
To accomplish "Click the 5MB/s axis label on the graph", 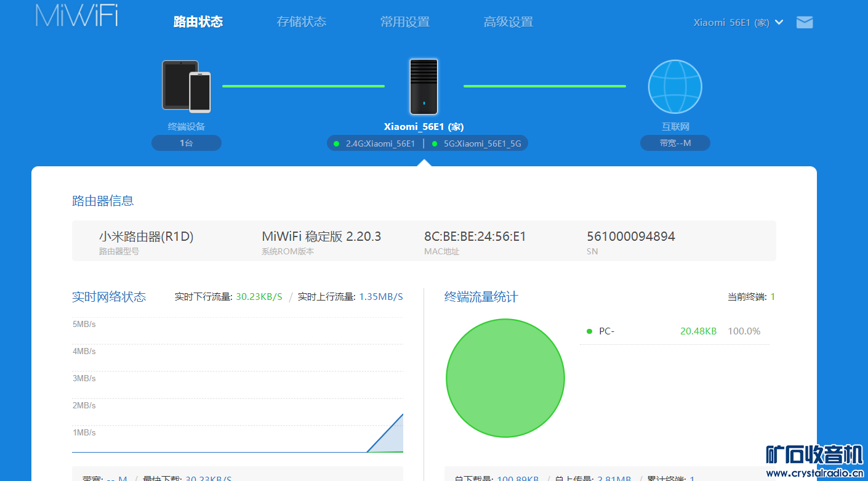I will [x=84, y=324].
